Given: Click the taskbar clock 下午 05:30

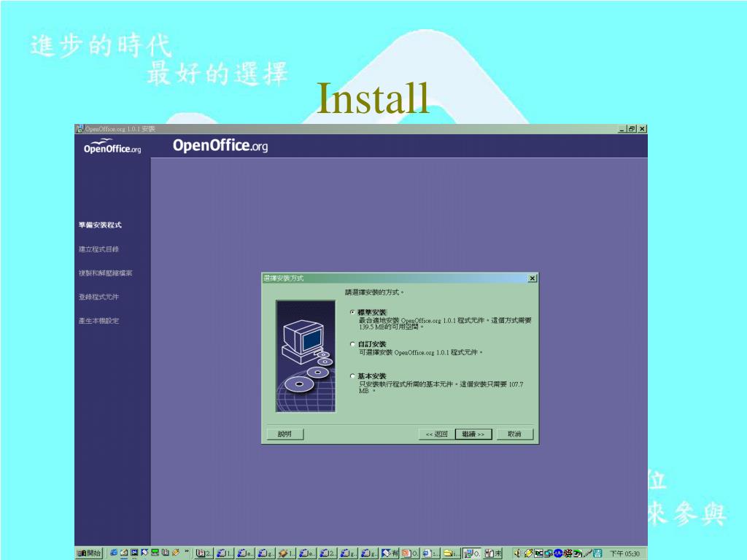Looking at the screenshot, I should coord(624,553).
